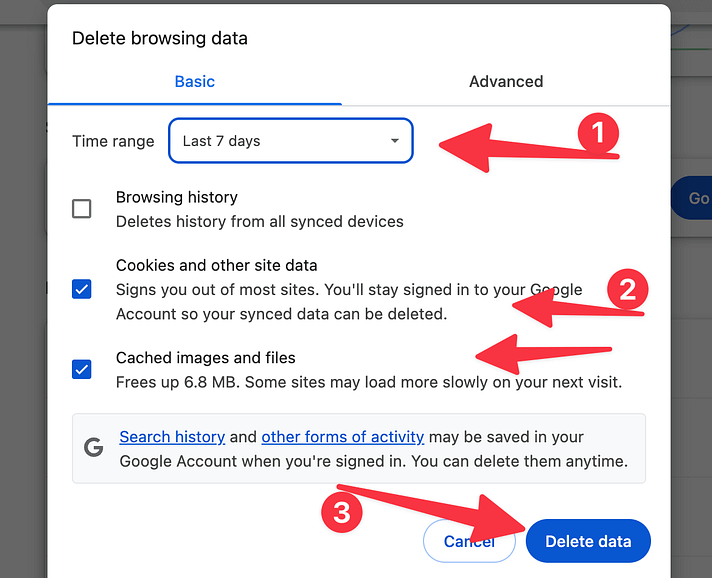Click the Google G logo icon
This screenshot has width=712, height=578.
94,448
